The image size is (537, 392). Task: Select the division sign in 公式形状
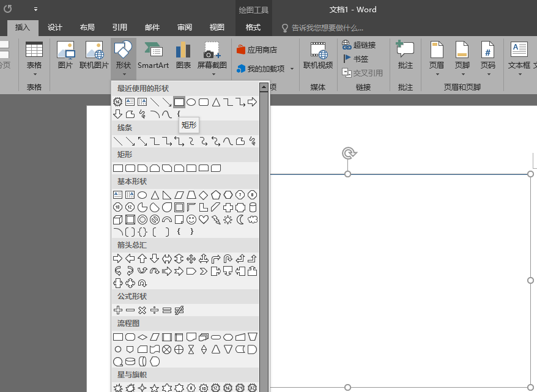click(x=155, y=310)
